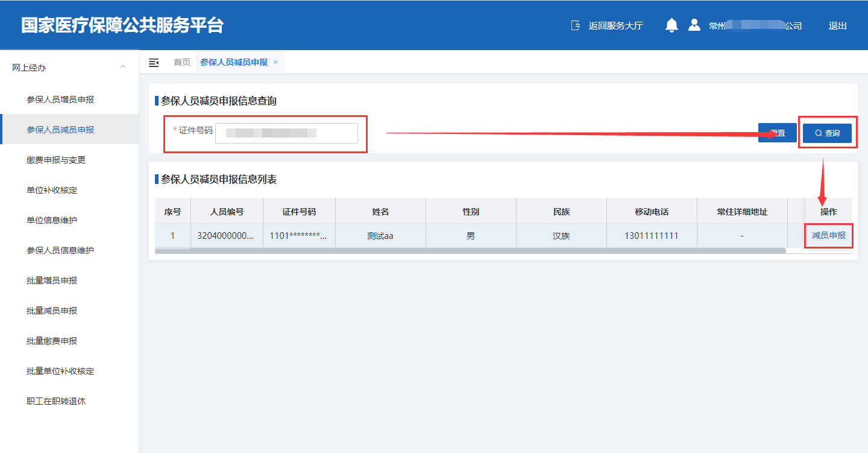868x453 pixels.
Task: Click 退出 to log out
Action: [x=837, y=26]
